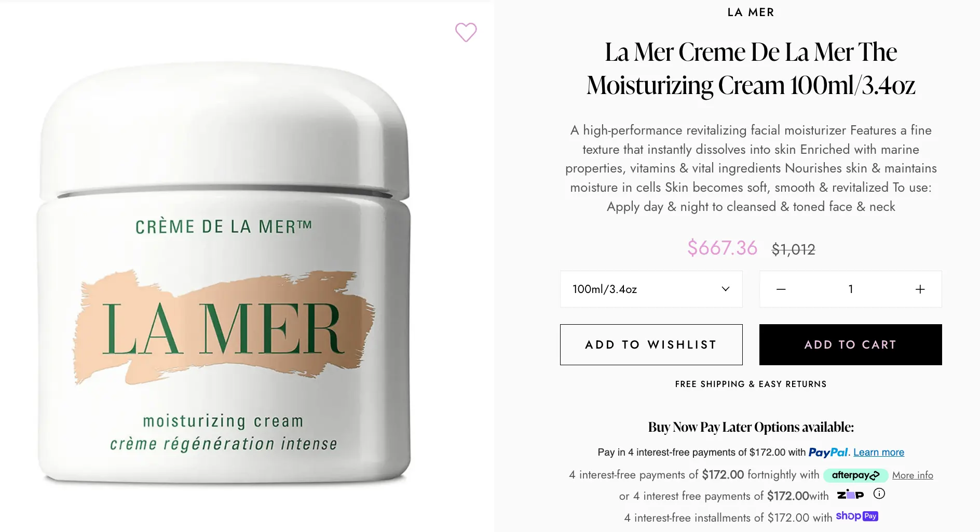Click the Afterpay logo badge
This screenshot has height=532, width=980.
click(855, 475)
